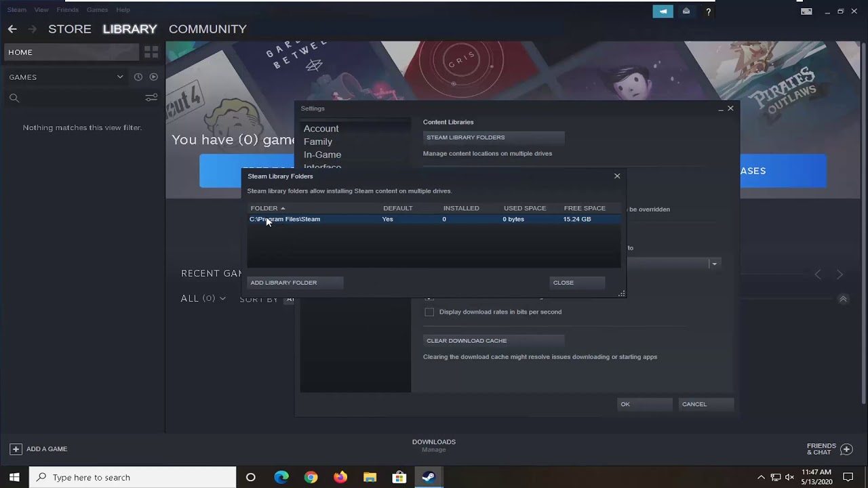This screenshot has height=488, width=868.
Task: Switch library to grid collections view icon
Action: tap(151, 52)
